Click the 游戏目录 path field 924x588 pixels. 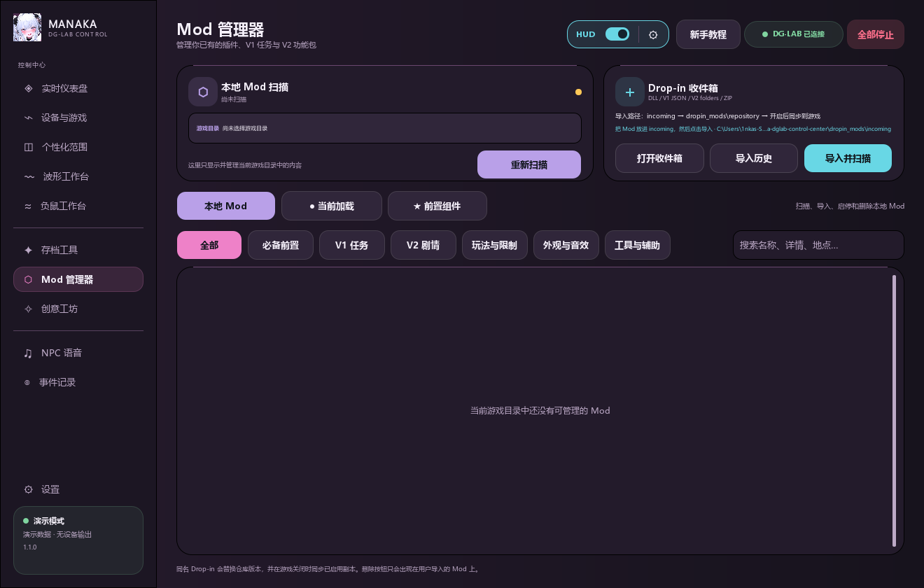(385, 128)
